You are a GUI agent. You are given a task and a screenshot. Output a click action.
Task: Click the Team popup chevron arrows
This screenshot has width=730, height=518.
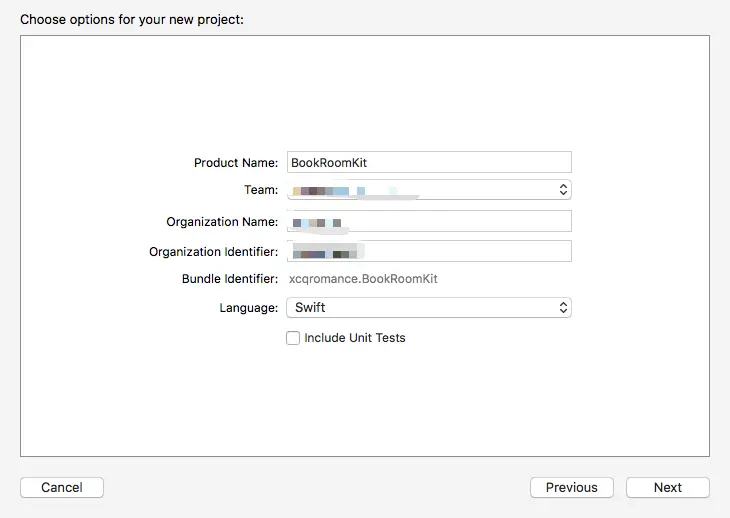pos(563,190)
